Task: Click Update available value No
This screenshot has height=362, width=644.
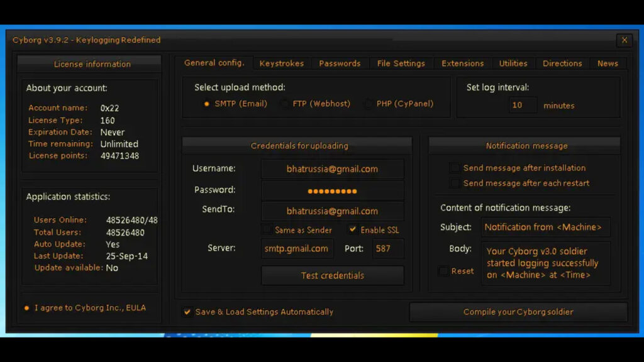Action: pyautogui.click(x=112, y=268)
